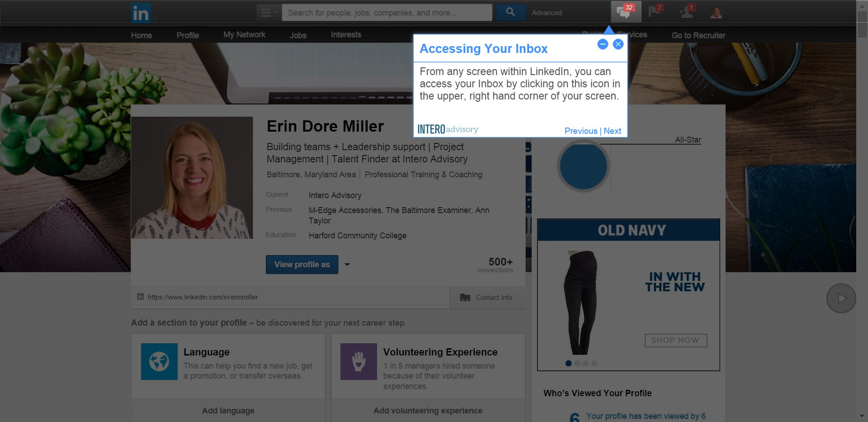868x422 pixels.
Task: Click the profile strength blue circle
Action: (584, 166)
